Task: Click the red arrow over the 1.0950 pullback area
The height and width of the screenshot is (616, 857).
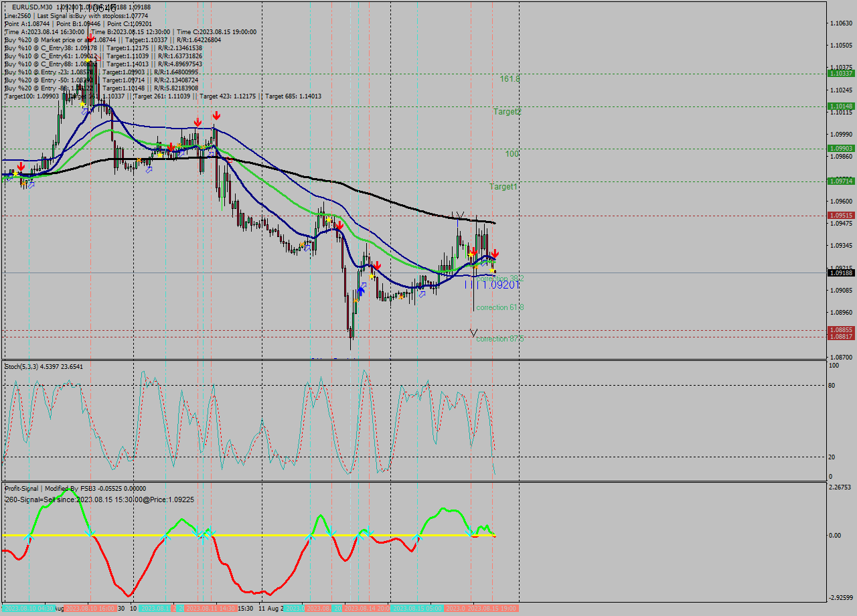Action: [x=339, y=226]
